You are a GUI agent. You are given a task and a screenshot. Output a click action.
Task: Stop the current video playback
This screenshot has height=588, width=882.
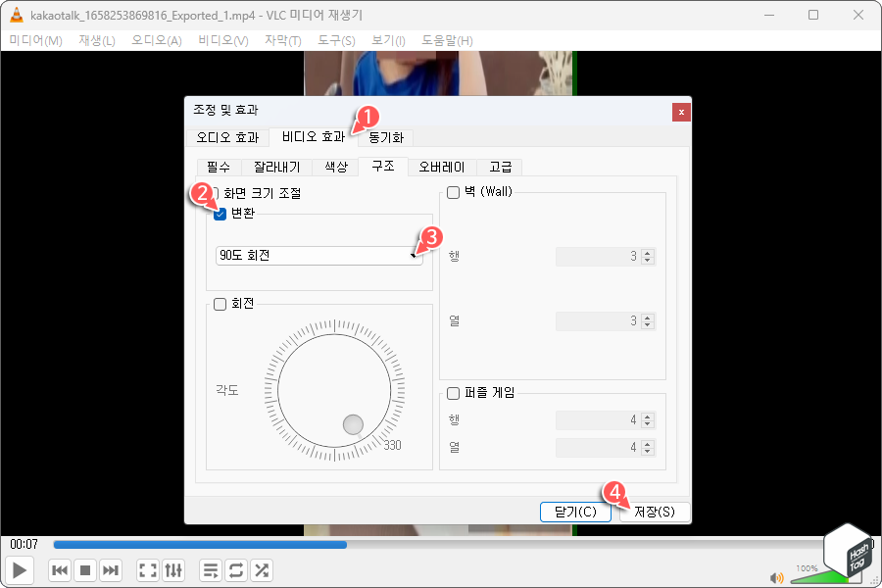[x=84, y=569]
